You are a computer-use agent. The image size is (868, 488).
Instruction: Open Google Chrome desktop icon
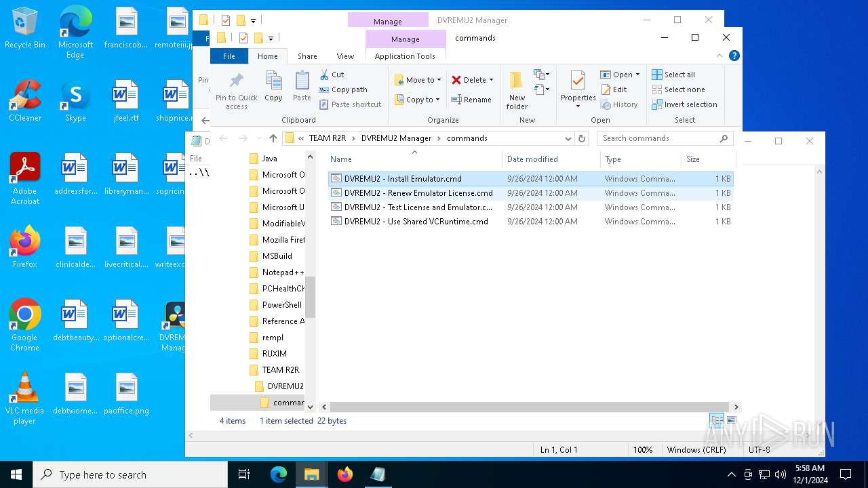coord(25,326)
